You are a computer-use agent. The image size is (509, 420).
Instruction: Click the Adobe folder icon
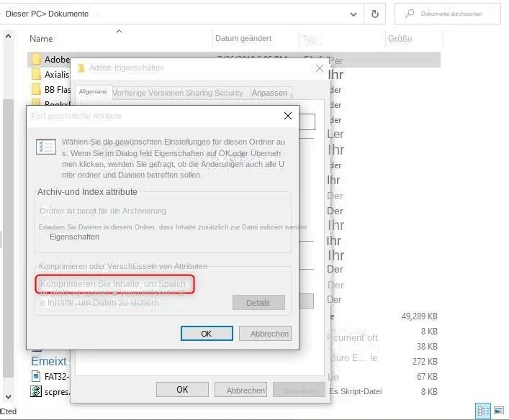pos(36,60)
